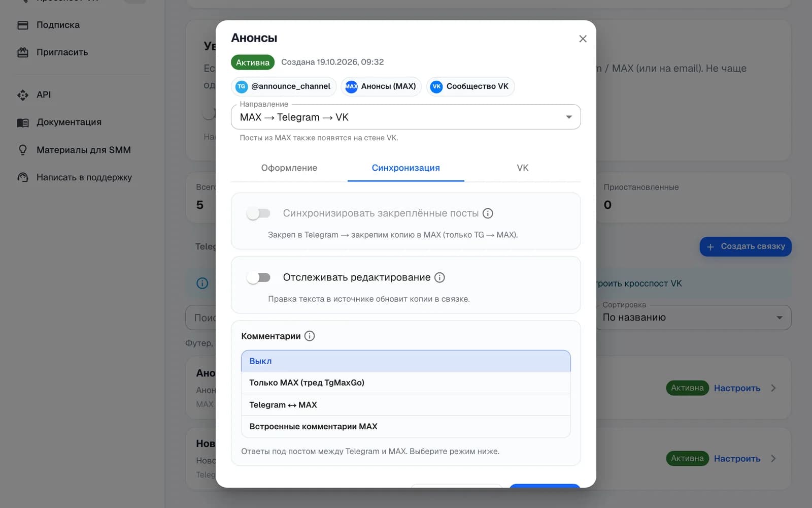This screenshot has width=812, height=508.
Task: Click the @announce_channel chip
Action: (x=284, y=86)
